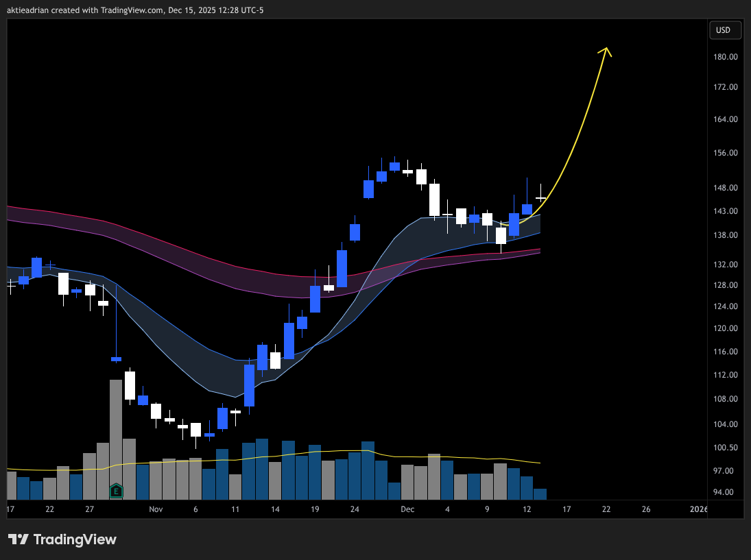
Task: Click the rightmost small blue volume bar
Action: pos(540,494)
